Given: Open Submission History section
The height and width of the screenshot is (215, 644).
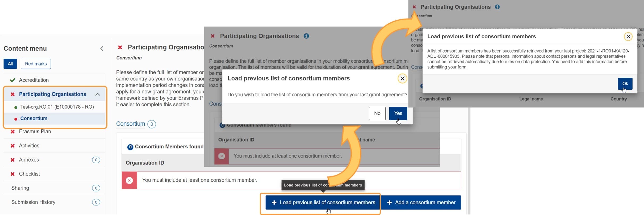Looking at the screenshot, I should pos(33,202).
